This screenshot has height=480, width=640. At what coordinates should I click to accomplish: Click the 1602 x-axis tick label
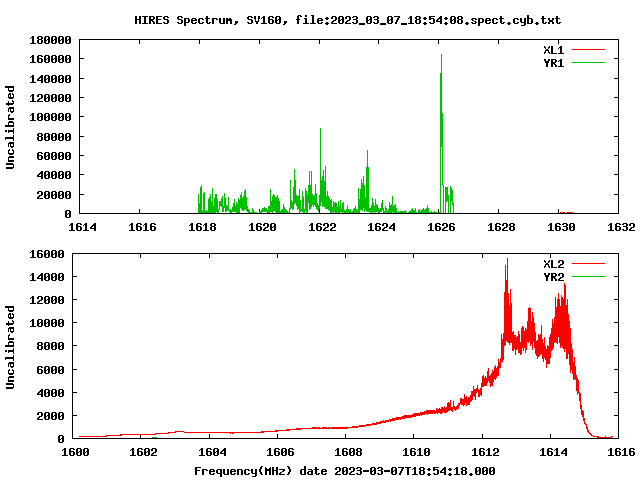click(143, 452)
